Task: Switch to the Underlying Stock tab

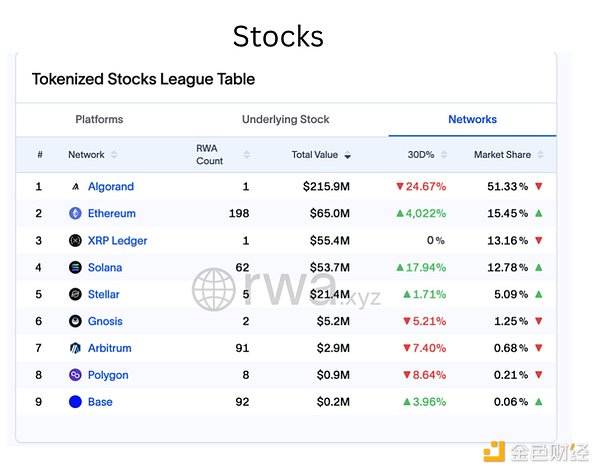Action: 285,120
